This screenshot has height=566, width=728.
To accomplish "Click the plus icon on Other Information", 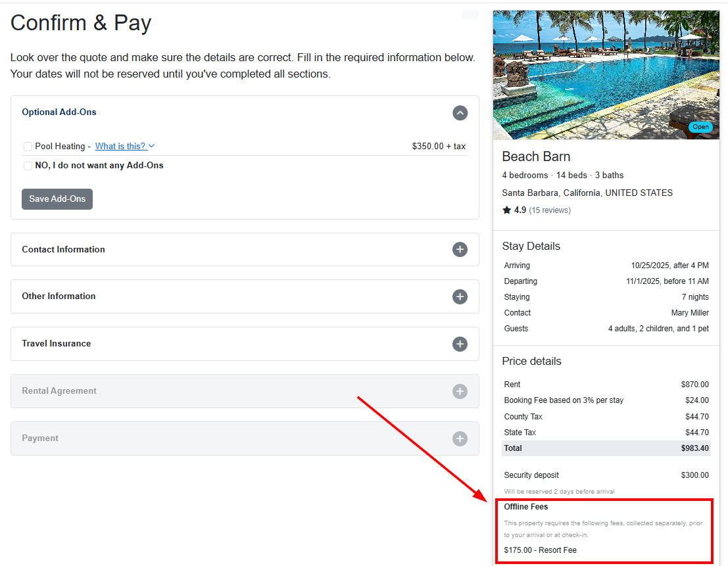I will pyautogui.click(x=460, y=296).
